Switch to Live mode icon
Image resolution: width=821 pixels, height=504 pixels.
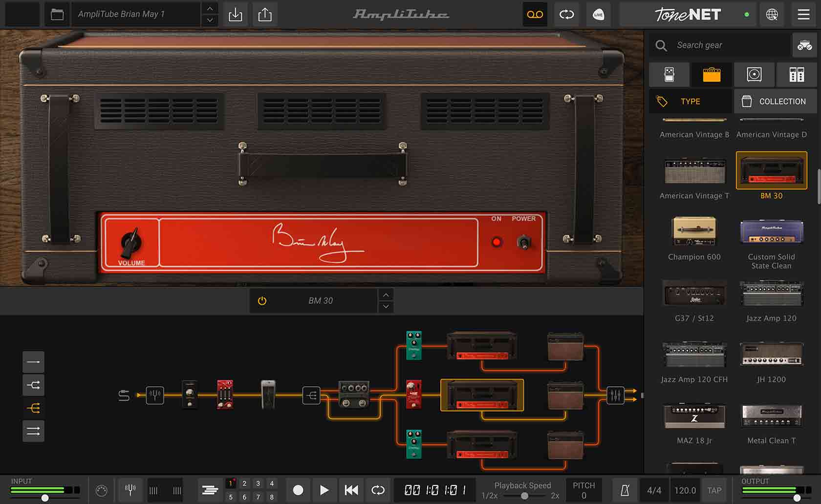pyautogui.click(x=598, y=14)
